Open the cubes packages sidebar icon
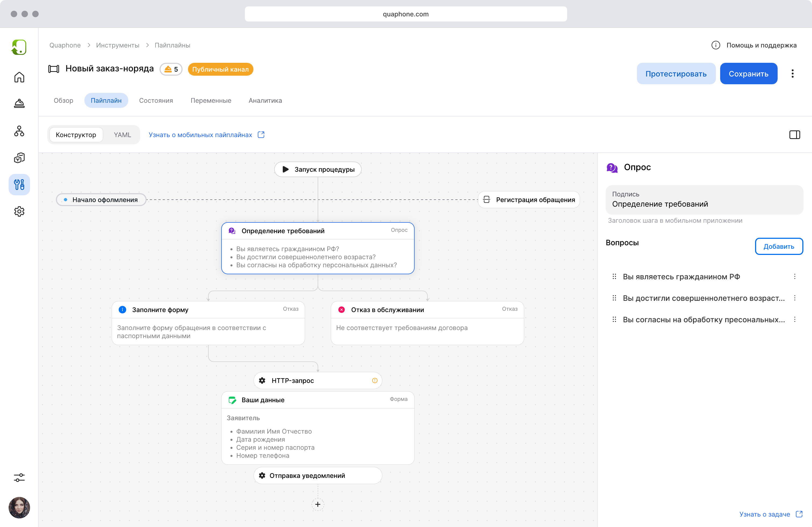The width and height of the screenshot is (812, 527). (x=19, y=158)
